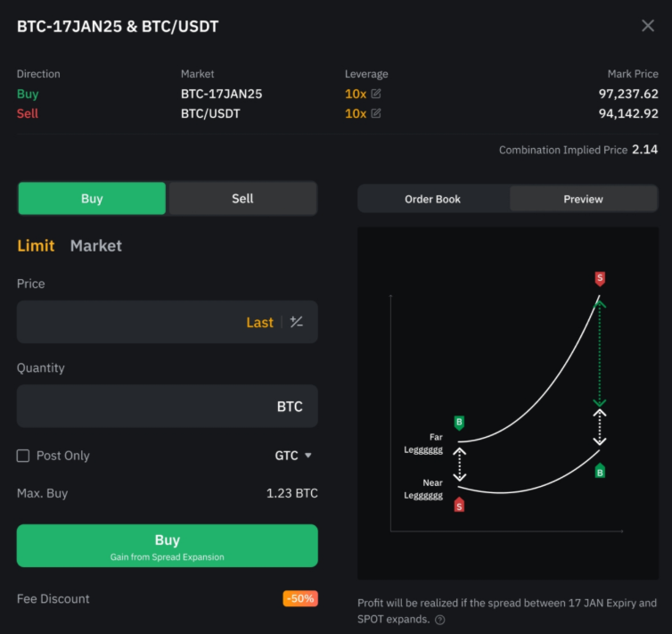
Task: Click green B marker near Far Leg
Action: (x=459, y=422)
